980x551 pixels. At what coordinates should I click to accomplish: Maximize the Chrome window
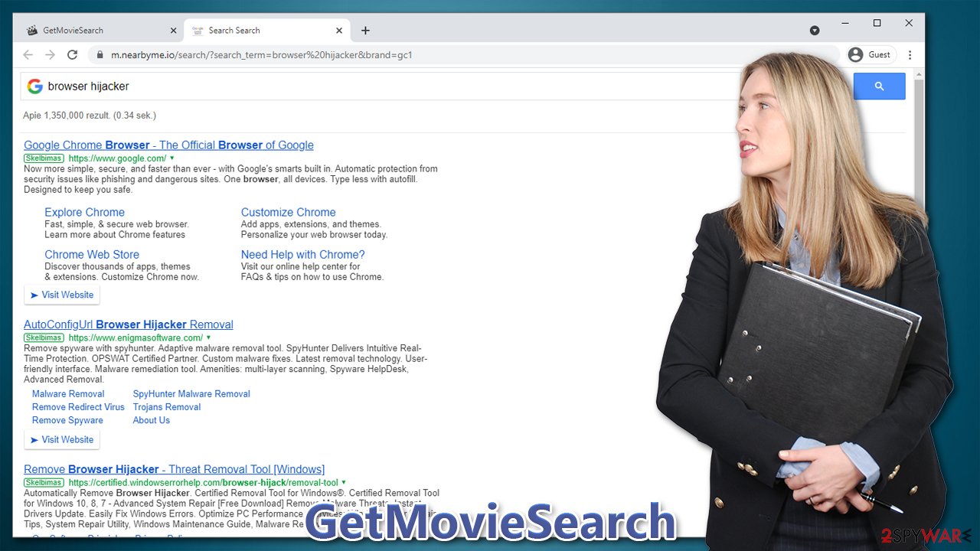(877, 24)
